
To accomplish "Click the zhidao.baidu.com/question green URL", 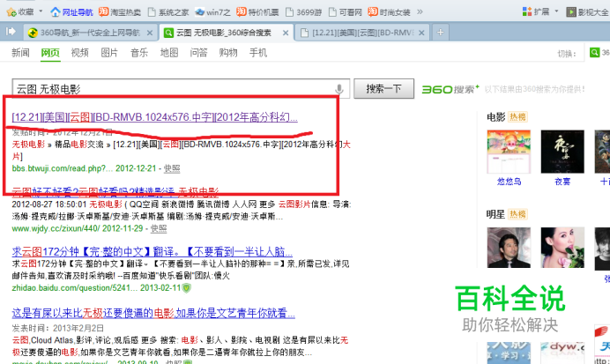I will click(x=75, y=288).
